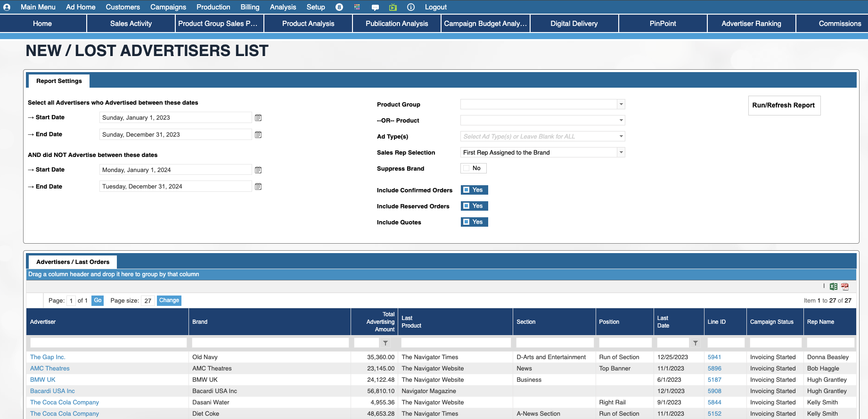The width and height of the screenshot is (868, 419).
Task: Toggle the Include Quotes checkbox
Action: coord(467,222)
